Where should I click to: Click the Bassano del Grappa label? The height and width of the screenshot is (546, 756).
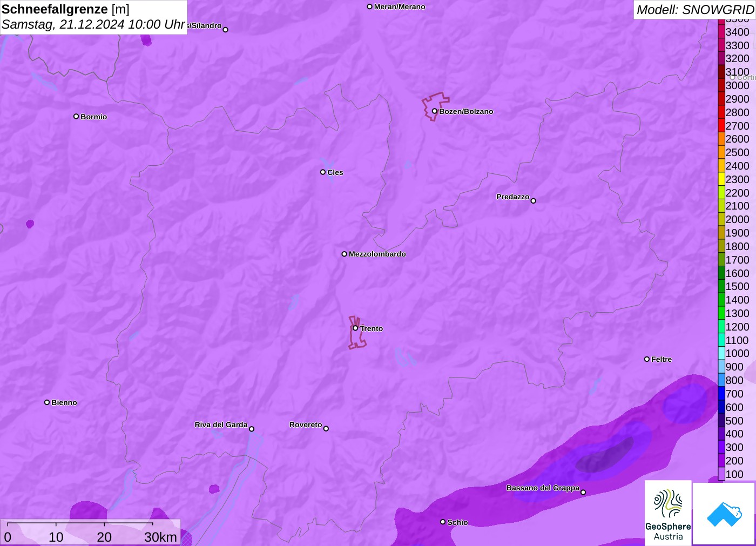click(x=543, y=488)
